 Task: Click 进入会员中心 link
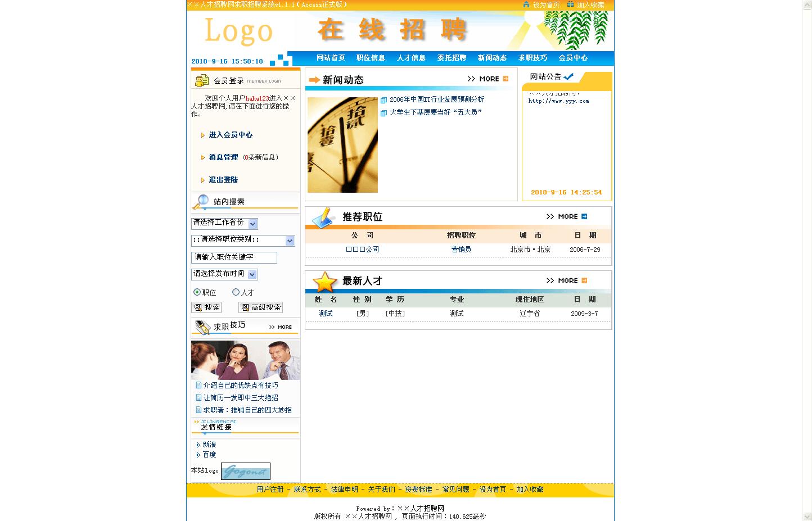231,135
